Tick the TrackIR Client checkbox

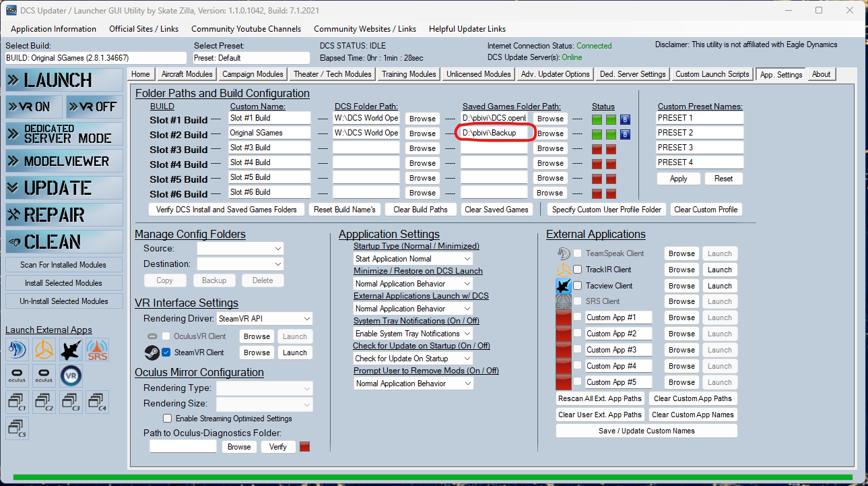(x=577, y=269)
